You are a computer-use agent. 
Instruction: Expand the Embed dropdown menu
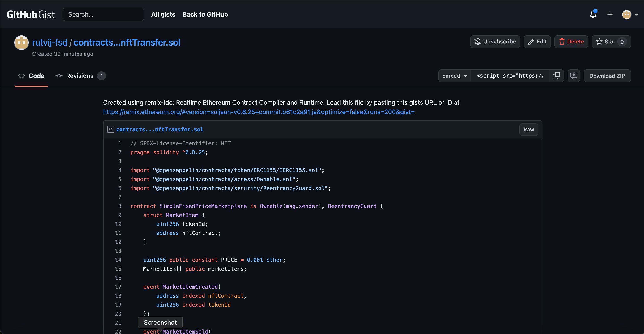tap(454, 75)
